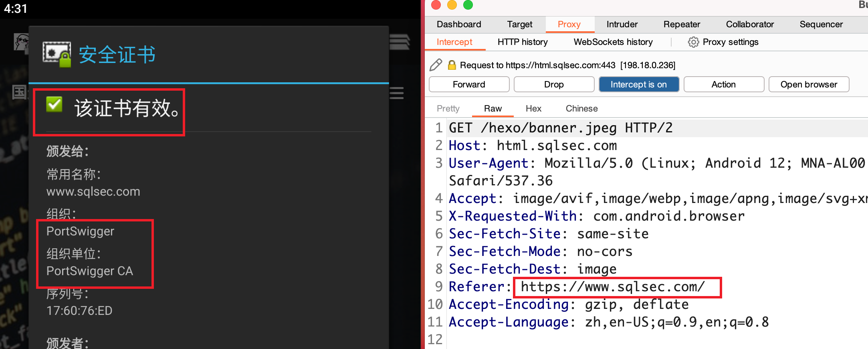This screenshot has height=349, width=868.
Task: Select the Proxy tab
Action: 569,24
